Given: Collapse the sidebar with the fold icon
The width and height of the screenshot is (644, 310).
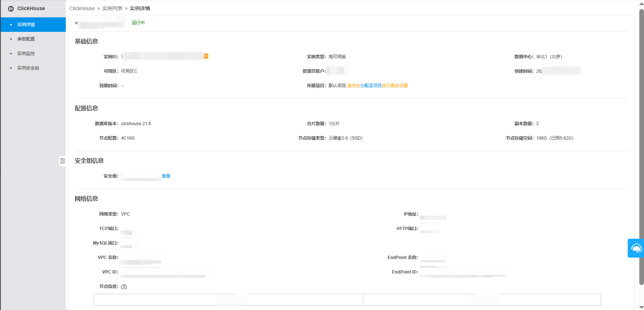Looking at the screenshot, I should (63, 161).
